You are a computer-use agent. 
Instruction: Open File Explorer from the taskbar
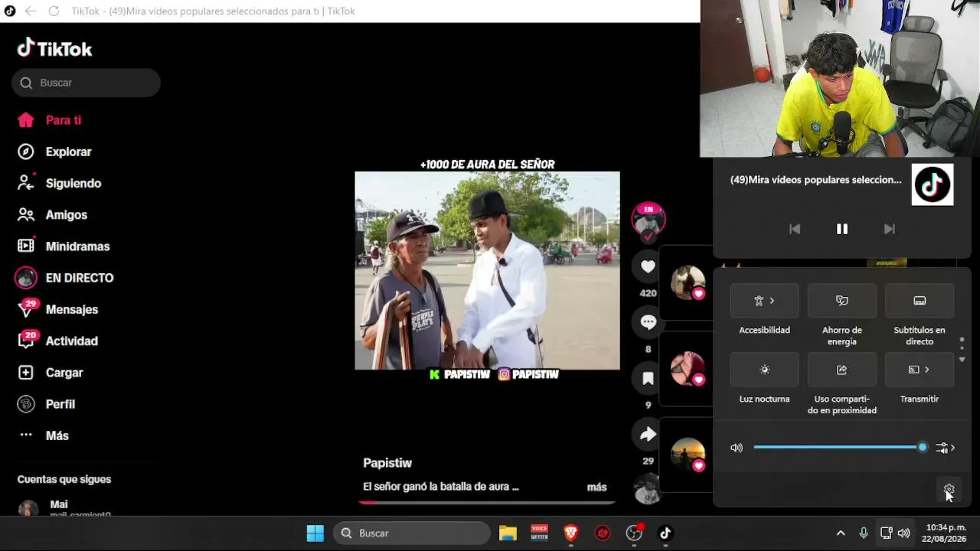(508, 533)
